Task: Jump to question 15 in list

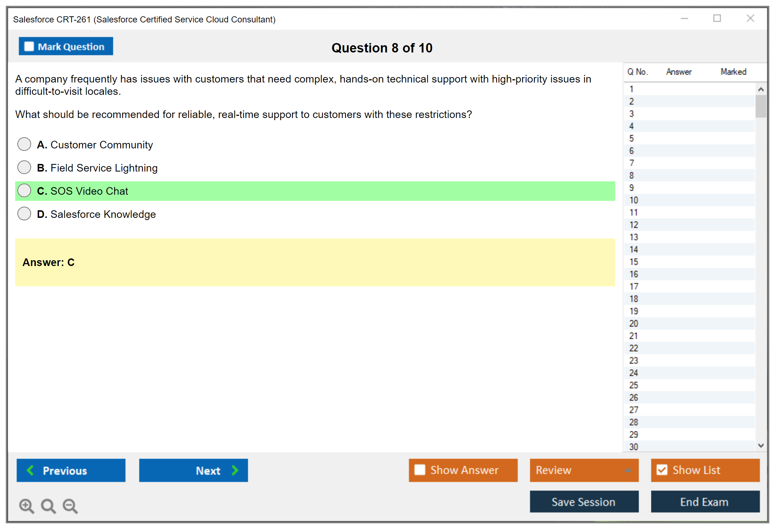Action: click(634, 262)
